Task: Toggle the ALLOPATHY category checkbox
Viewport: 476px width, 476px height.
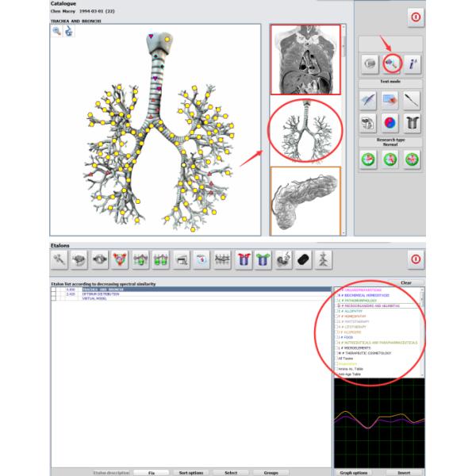Action: 338,310
